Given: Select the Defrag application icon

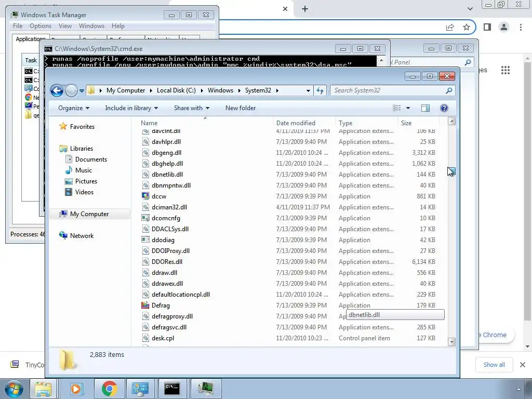Looking at the screenshot, I should tap(145, 305).
